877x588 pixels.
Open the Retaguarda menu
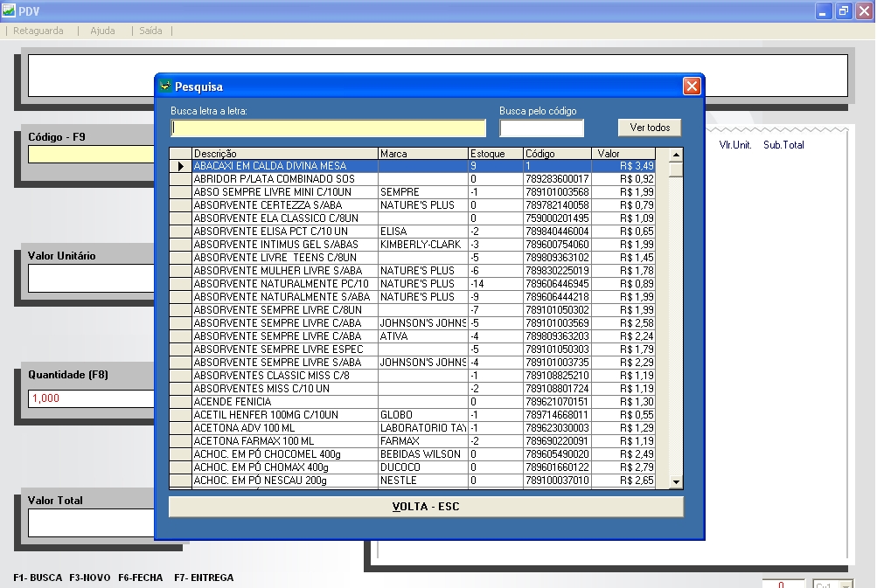point(38,31)
